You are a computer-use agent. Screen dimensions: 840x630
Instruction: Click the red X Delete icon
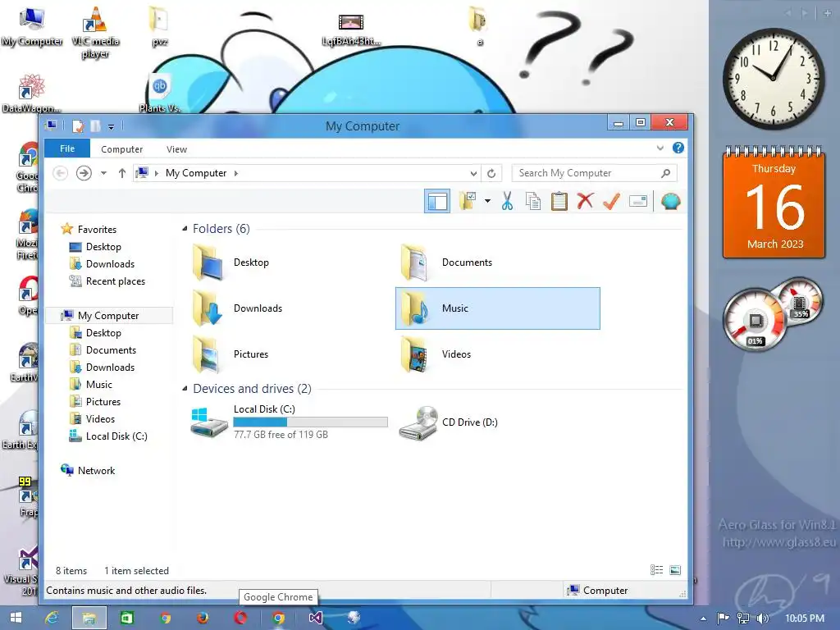pyautogui.click(x=585, y=202)
